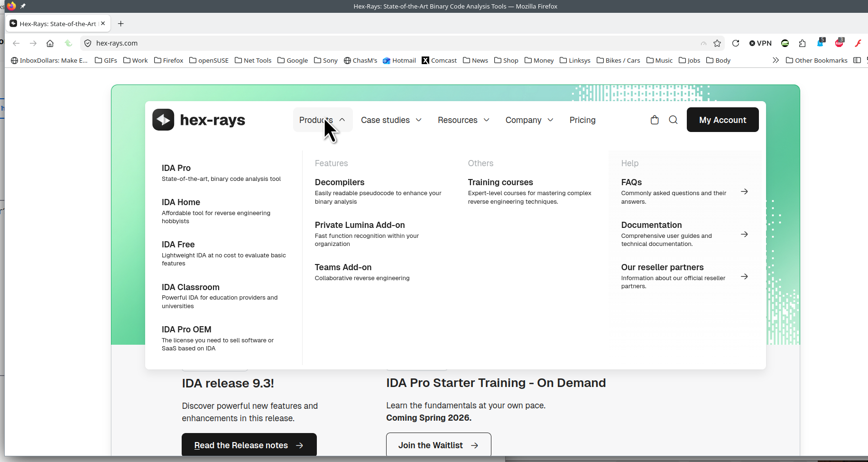This screenshot has width=868, height=462.
Task: Open the InboxDollars bookmark
Action: (49, 60)
